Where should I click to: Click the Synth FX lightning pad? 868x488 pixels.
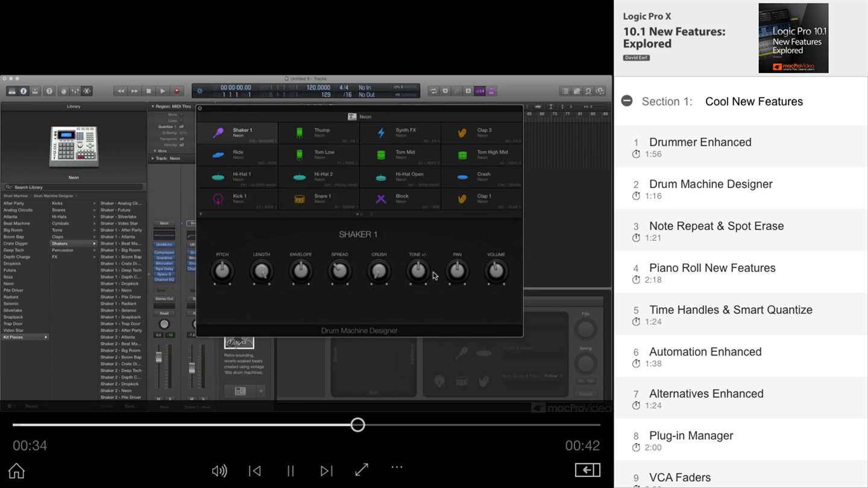point(400,133)
